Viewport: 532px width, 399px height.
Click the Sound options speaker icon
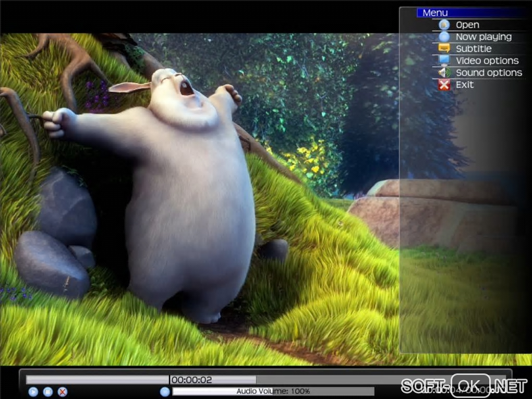[444, 72]
